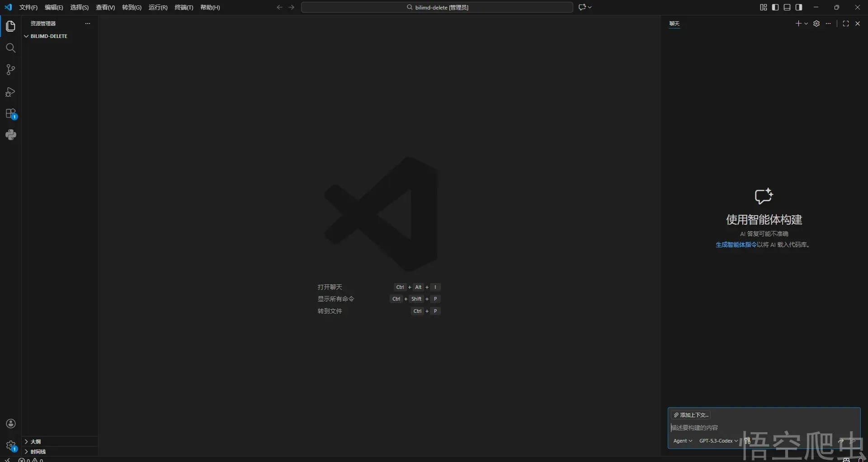The height and width of the screenshot is (462, 868).
Task: Open the Run and Debug view
Action: click(x=11, y=92)
